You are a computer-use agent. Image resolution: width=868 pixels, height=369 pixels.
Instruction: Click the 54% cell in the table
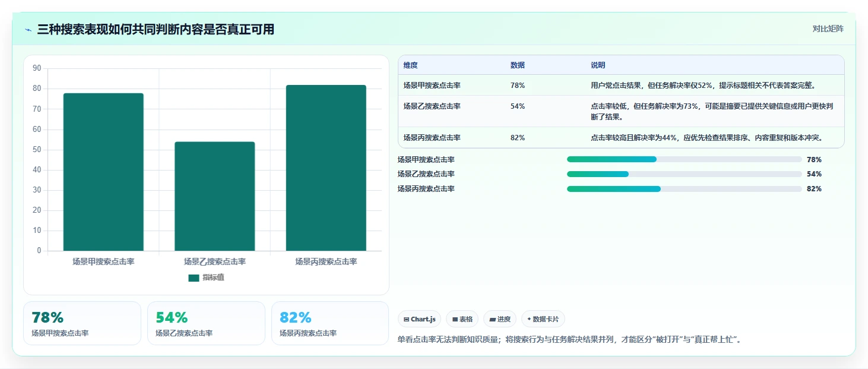tap(517, 106)
